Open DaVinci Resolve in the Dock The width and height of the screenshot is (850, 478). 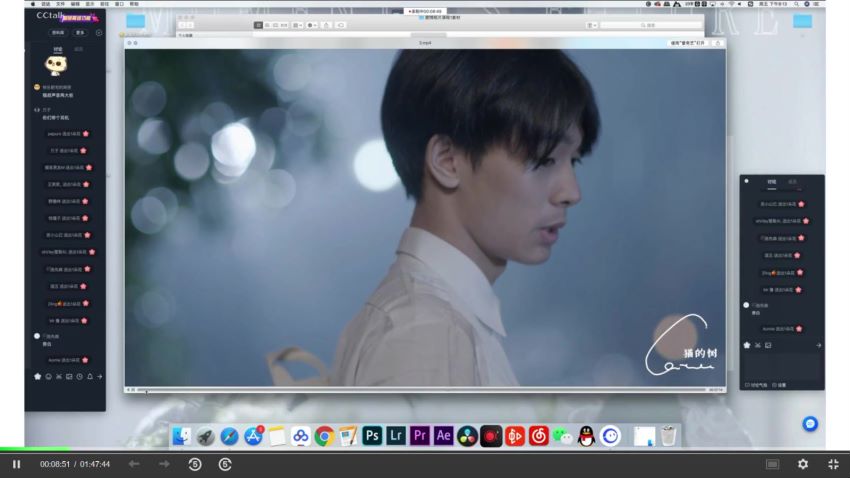point(467,436)
